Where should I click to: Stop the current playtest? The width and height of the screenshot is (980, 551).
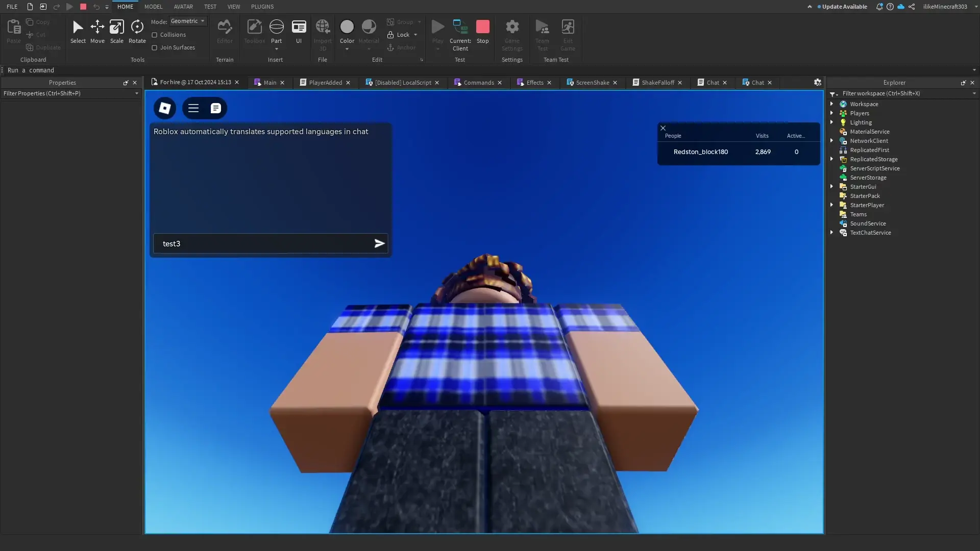coord(482,28)
